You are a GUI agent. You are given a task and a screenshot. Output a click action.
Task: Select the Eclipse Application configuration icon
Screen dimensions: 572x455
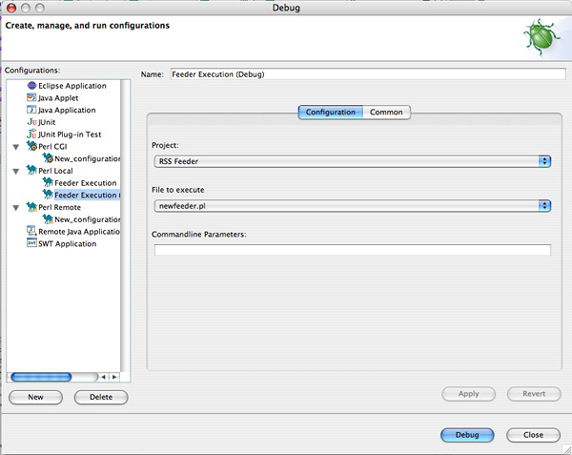(32, 86)
